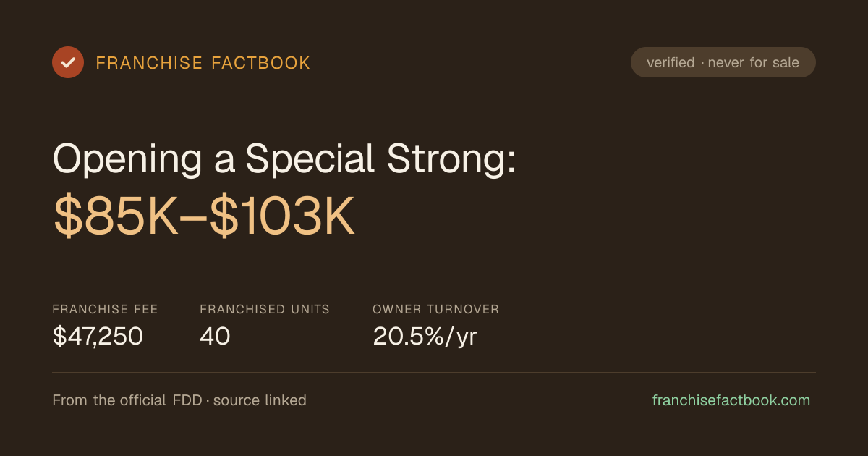Screen dimensions: 868x456
Task: Click the FRANCHISE FEE label
Action: coord(105,309)
